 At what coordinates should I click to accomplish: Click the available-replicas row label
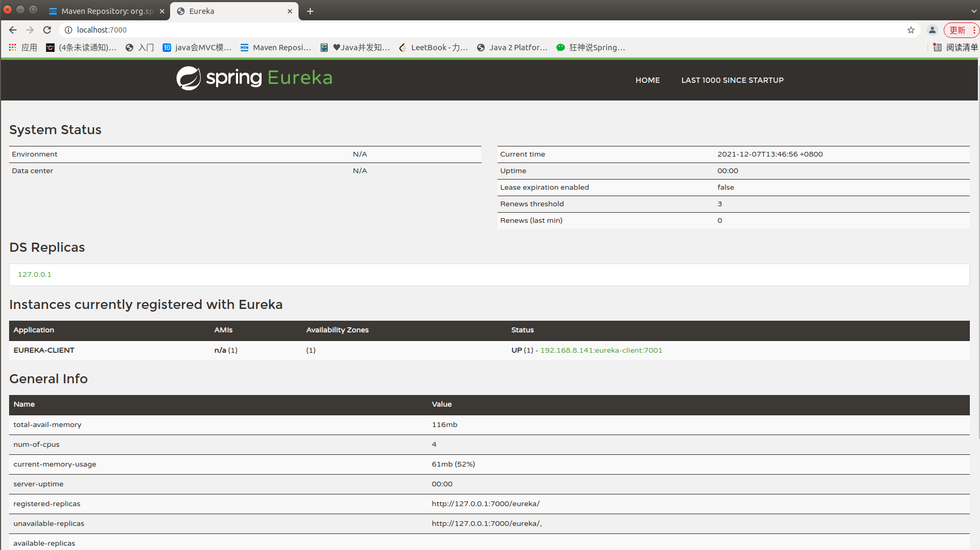click(44, 543)
